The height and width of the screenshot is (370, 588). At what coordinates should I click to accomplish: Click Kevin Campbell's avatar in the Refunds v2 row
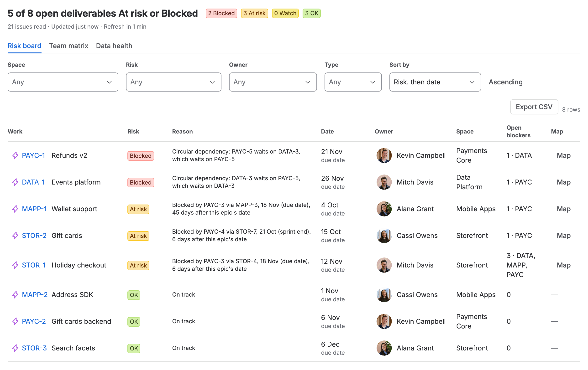click(384, 155)
